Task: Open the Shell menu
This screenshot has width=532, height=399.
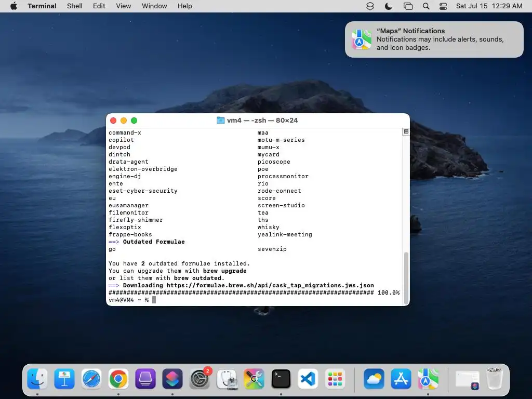Action: click(75, 6)
